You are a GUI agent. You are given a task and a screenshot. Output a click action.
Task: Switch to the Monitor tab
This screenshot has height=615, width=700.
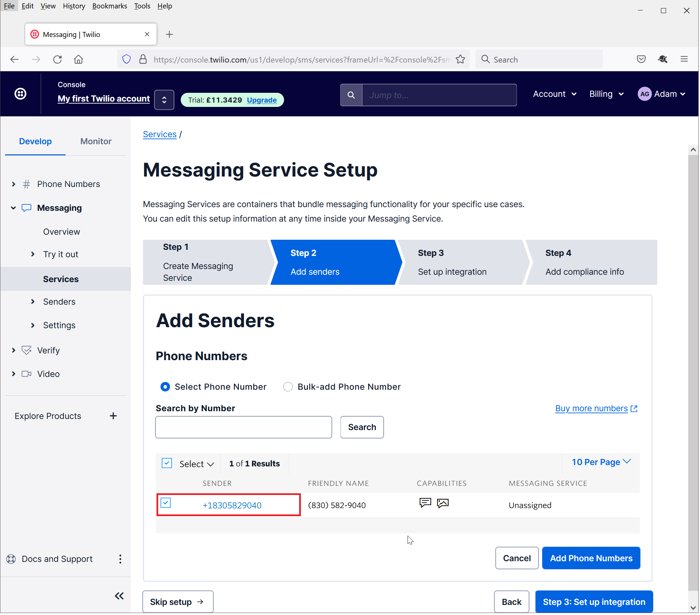(96, 141)
